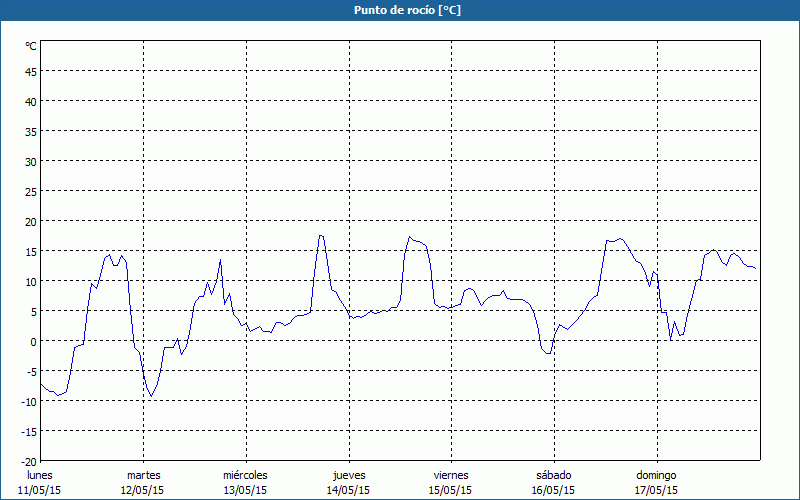
Task: Click the 11/05/15 date label
Action: point(40,490)
